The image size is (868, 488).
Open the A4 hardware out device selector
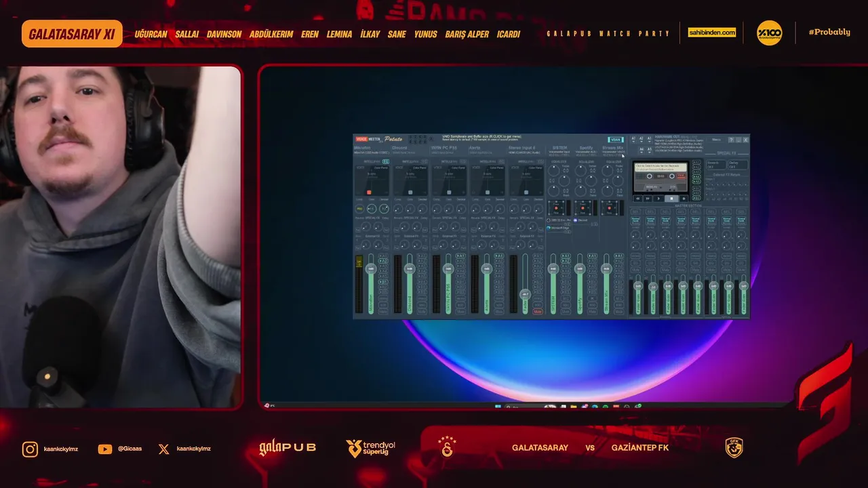642,150
